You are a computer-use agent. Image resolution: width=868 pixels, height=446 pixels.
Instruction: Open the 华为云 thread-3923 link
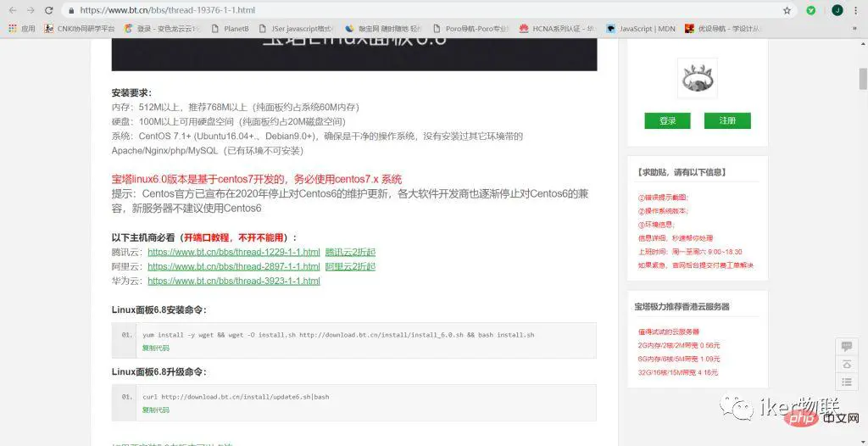click(234, 281)
